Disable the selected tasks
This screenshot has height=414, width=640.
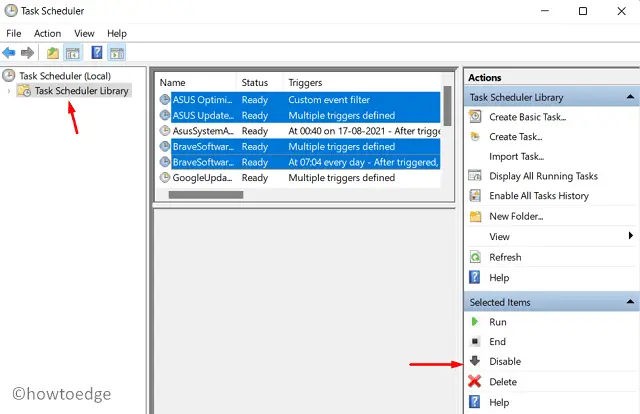(x=505, y=362)
